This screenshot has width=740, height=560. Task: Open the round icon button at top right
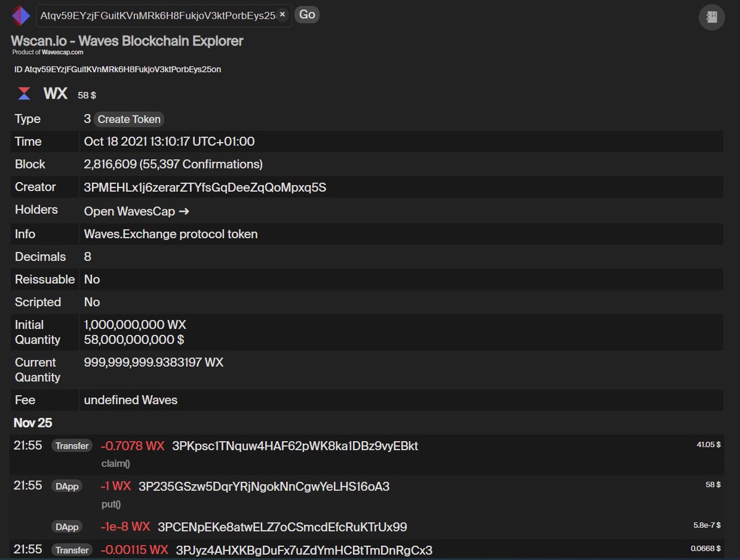click(x=712, y=17)
